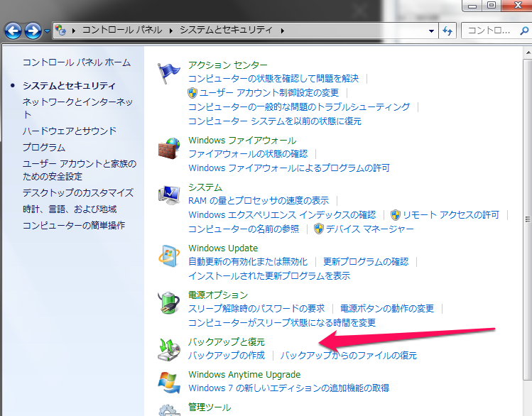Click the refresh button in the address bar
Screen dimensions: 532x416
pyautogui.click(x=447, y=31)
